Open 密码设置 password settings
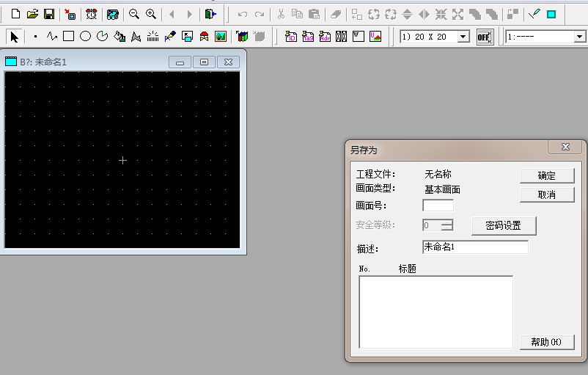The width and height of the screenshot is (588, 375). pyautogui.click(x=503, y=225)
